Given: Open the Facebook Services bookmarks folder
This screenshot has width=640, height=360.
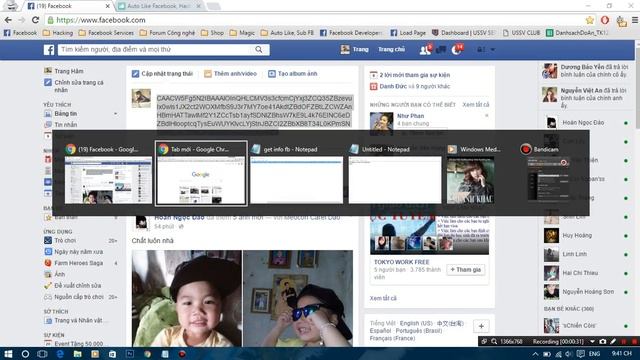Looking at the screenshot, I should coord(106,33).
